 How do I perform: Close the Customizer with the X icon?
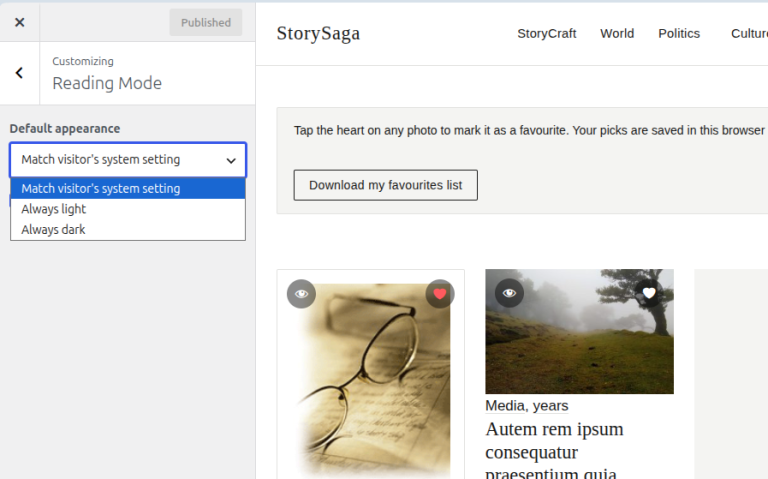pyautogui.click(x=20, y=22)
